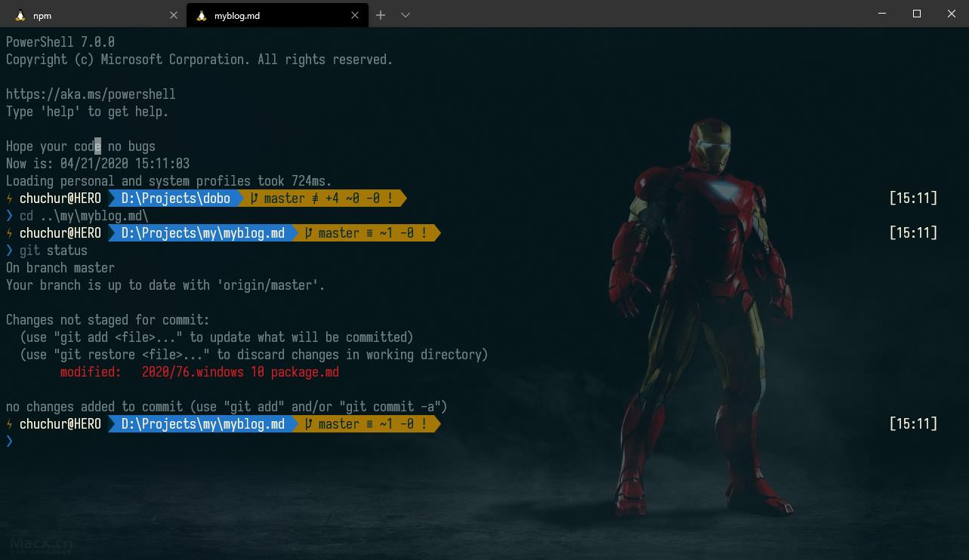Click 'Now is: 04/21/2020 15:11:03' line
The image size is (969, 560).
click(97, 164)
